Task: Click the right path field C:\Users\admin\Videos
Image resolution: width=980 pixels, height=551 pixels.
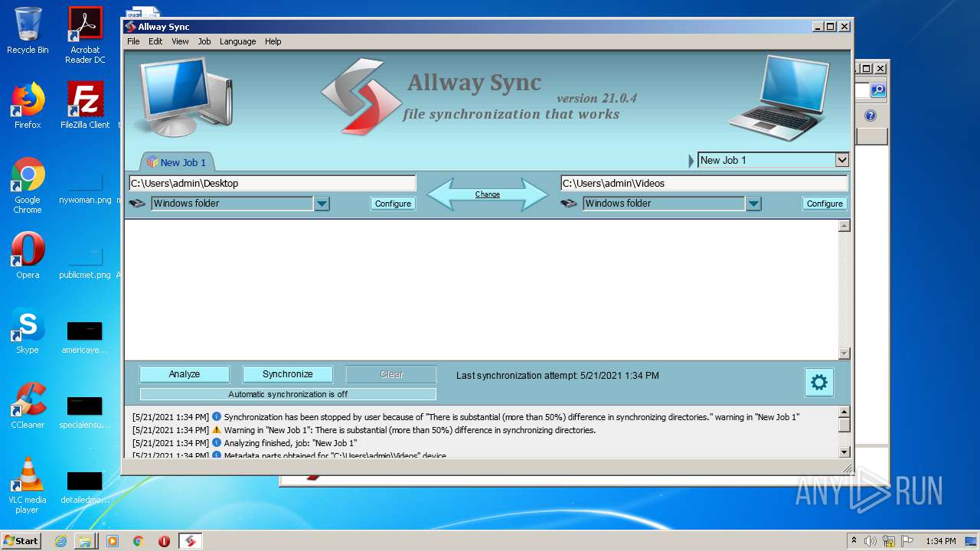Action: click(704, 184)
